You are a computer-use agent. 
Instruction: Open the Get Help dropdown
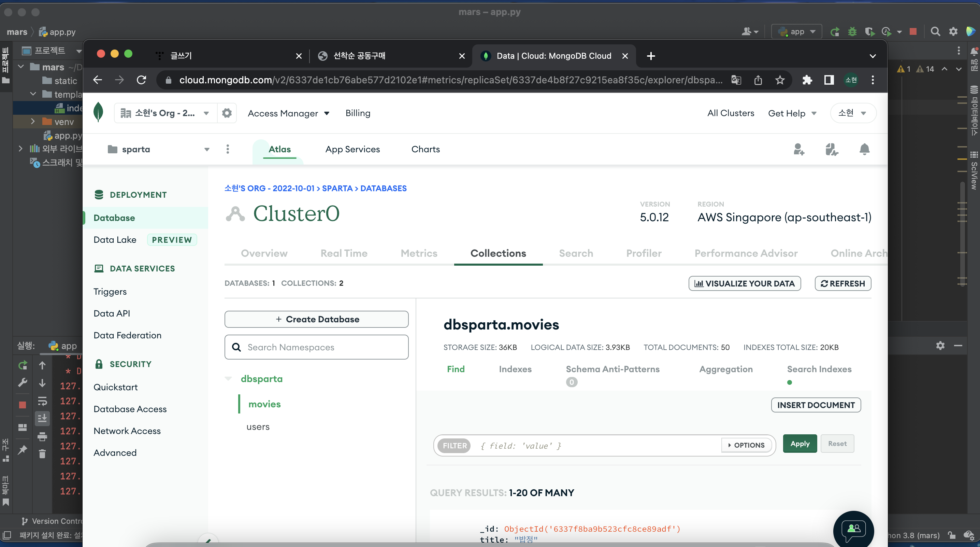(x=792, y=113)
